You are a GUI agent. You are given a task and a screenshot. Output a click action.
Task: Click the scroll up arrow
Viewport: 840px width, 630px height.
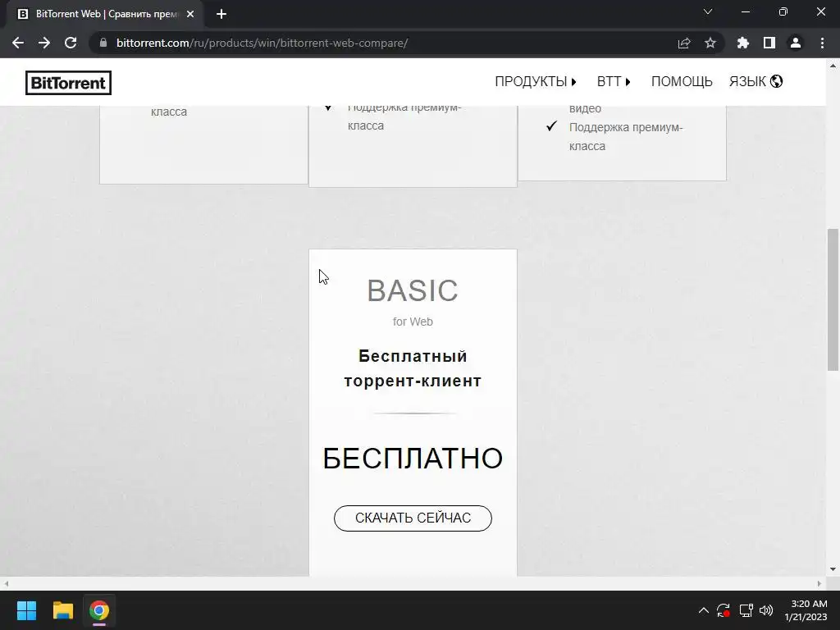tap(833, 66)
